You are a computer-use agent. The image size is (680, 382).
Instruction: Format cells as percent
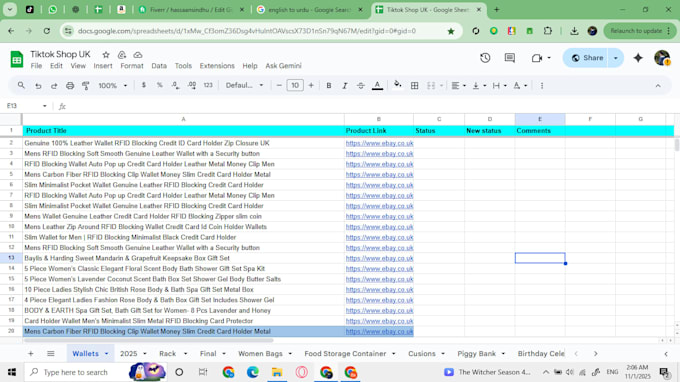(160, 85)
